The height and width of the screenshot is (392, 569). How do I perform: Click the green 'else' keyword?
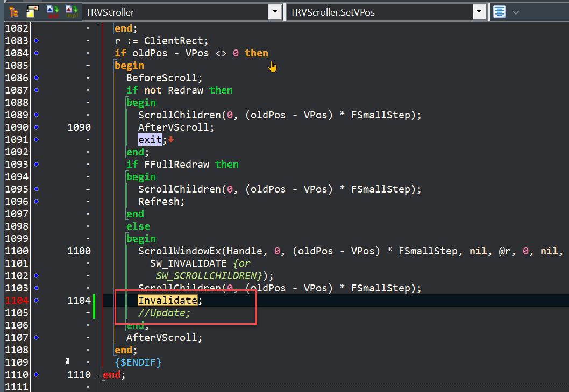point(138,226)
